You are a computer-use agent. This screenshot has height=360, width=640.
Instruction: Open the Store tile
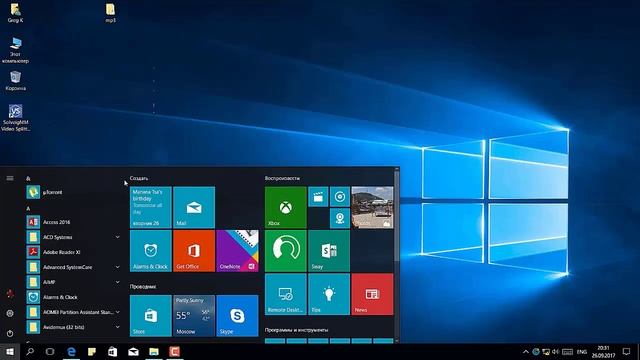point(151,316)
